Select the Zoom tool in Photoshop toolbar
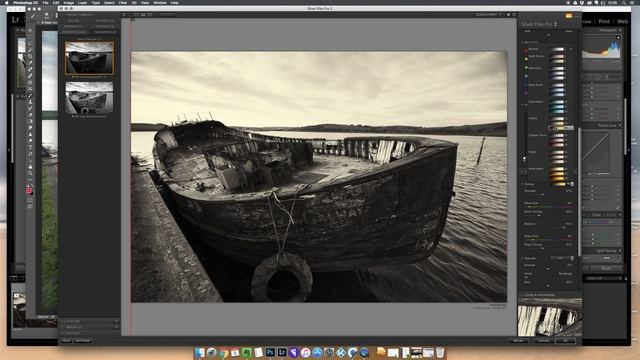Viewport: 640px width, 360px height. (30, 173)
